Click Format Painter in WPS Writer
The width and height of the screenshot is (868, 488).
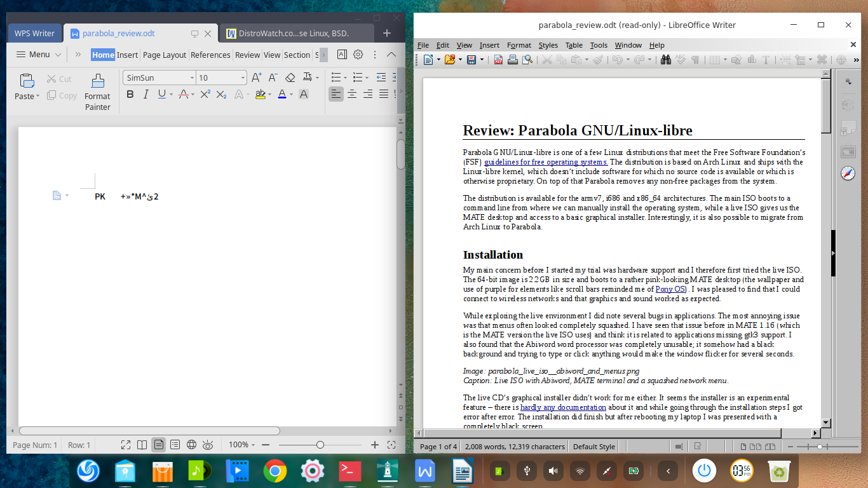97,91
